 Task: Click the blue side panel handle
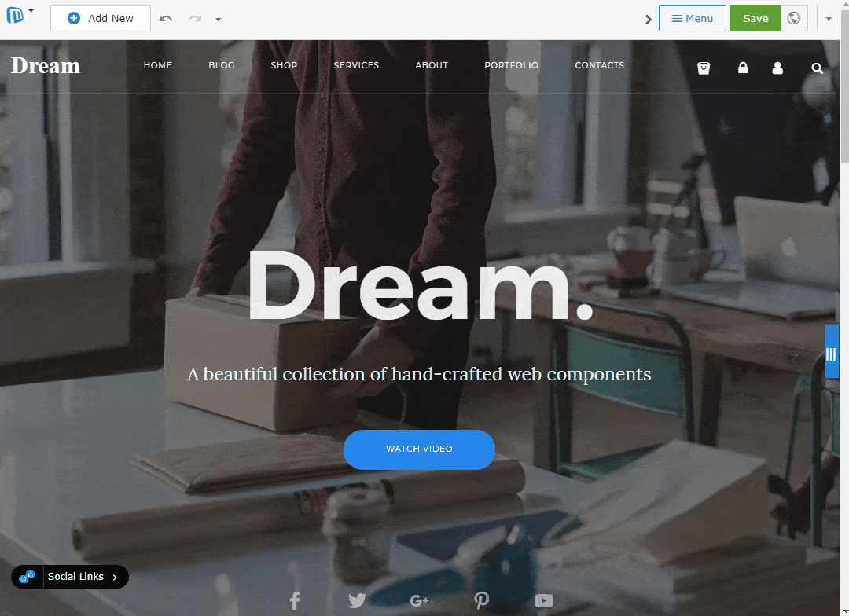[831, 351]
